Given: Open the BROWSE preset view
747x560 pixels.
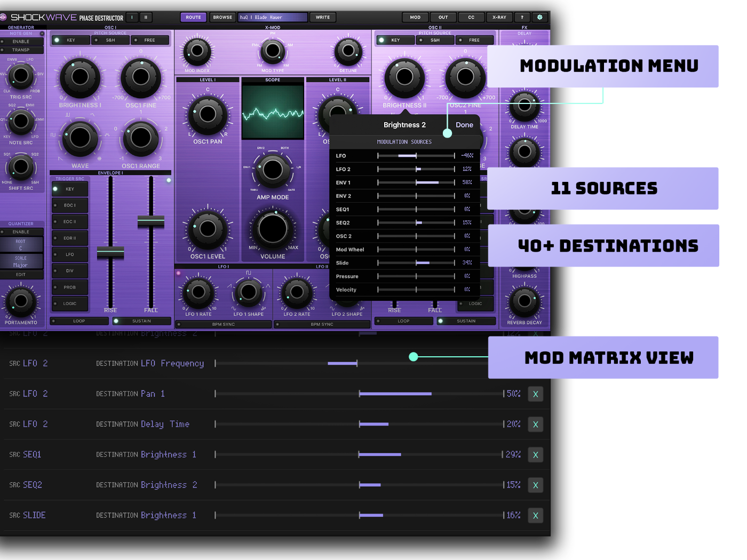Looking at the screenshot, I should click(222, 17).
